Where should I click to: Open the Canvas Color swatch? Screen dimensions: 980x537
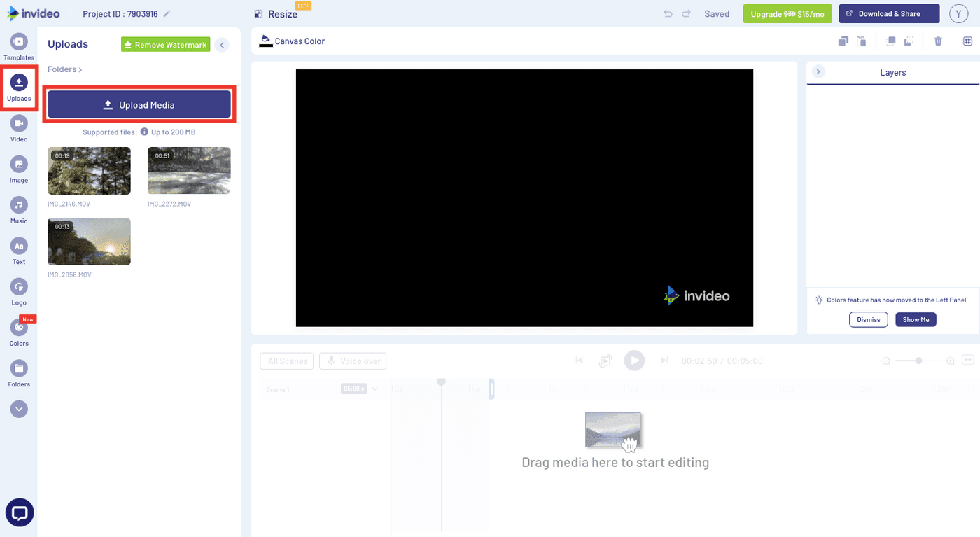[x=266, y=41]
